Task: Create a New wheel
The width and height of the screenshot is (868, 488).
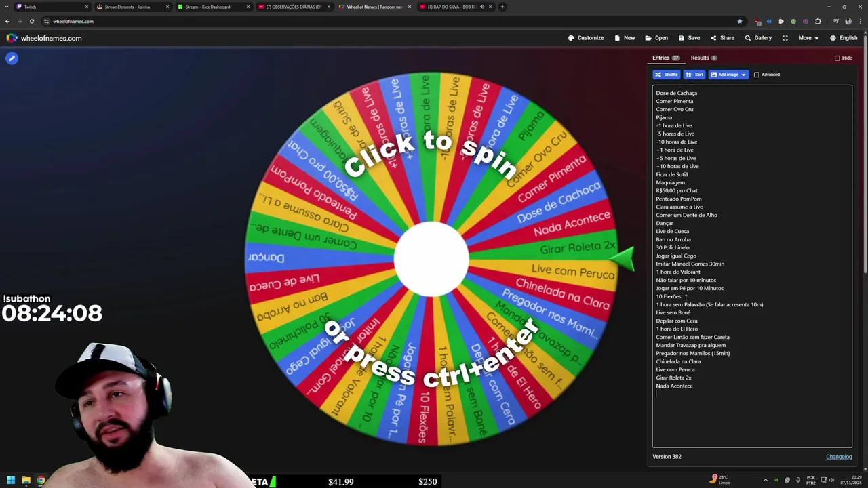Action: 625,38
